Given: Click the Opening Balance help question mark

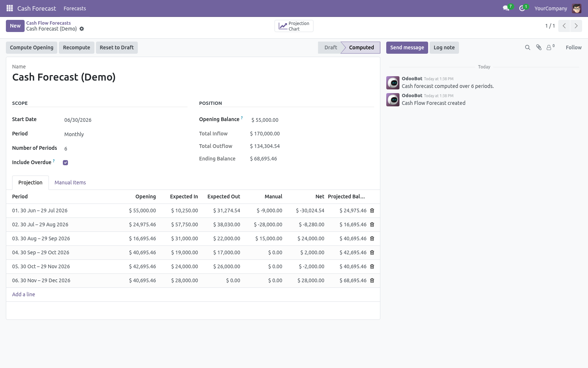Looking at the screenshot, I should click(x=242, y=118).
